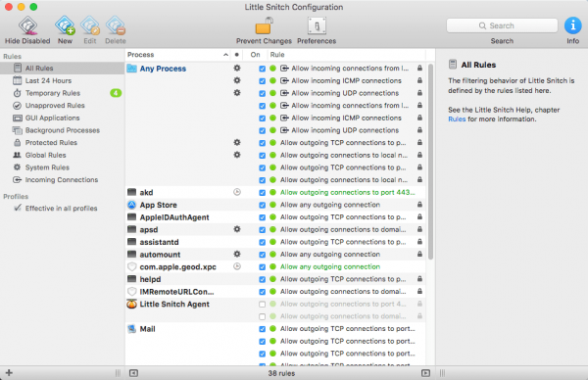The height and width of the screenshot is (380, 588).
Task: Click gear icon in apsd row
Action: tap(237, 229)
